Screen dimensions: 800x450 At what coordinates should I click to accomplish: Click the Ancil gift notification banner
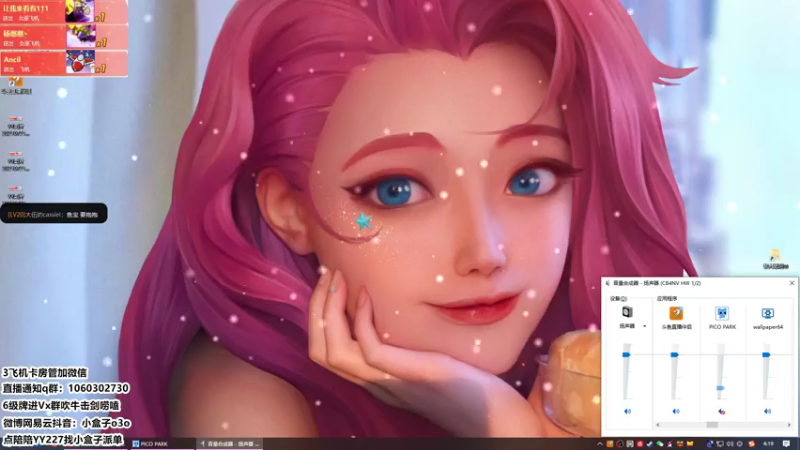64,63
